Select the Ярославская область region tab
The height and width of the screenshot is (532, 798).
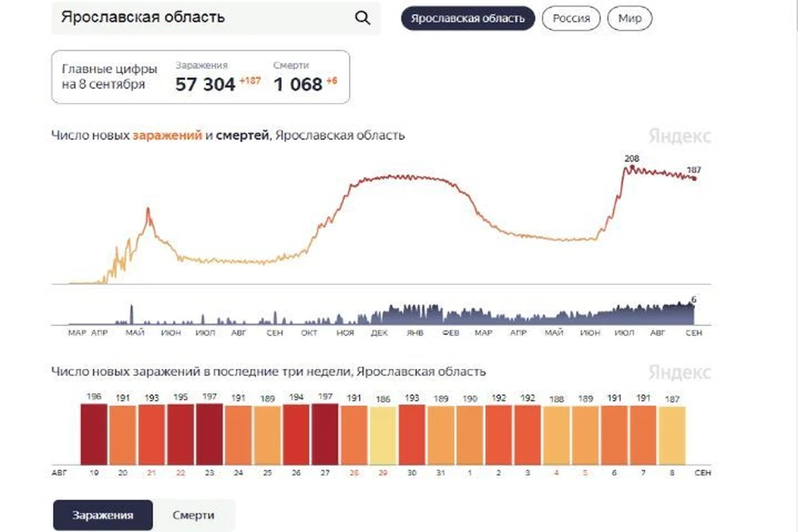468,18
